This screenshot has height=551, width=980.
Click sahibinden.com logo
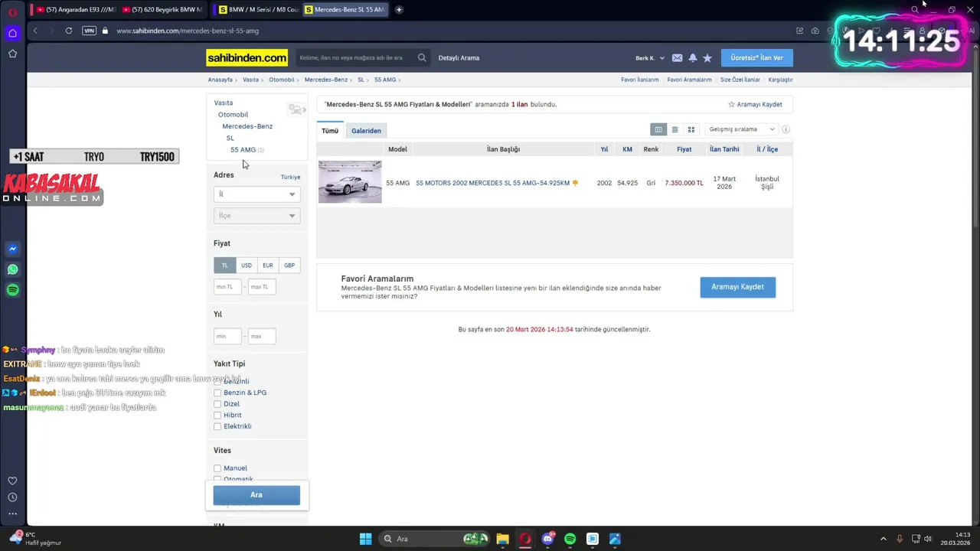coord(247,58)
